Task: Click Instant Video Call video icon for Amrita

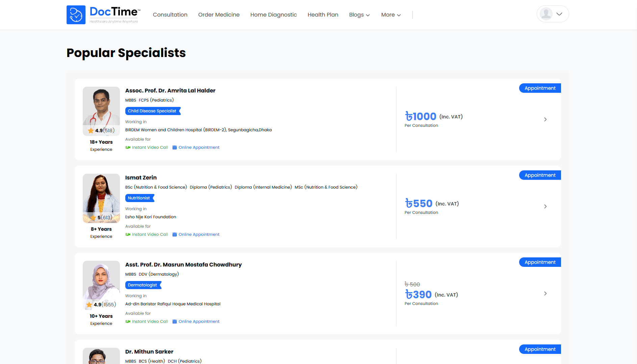Action: point(128,147)
